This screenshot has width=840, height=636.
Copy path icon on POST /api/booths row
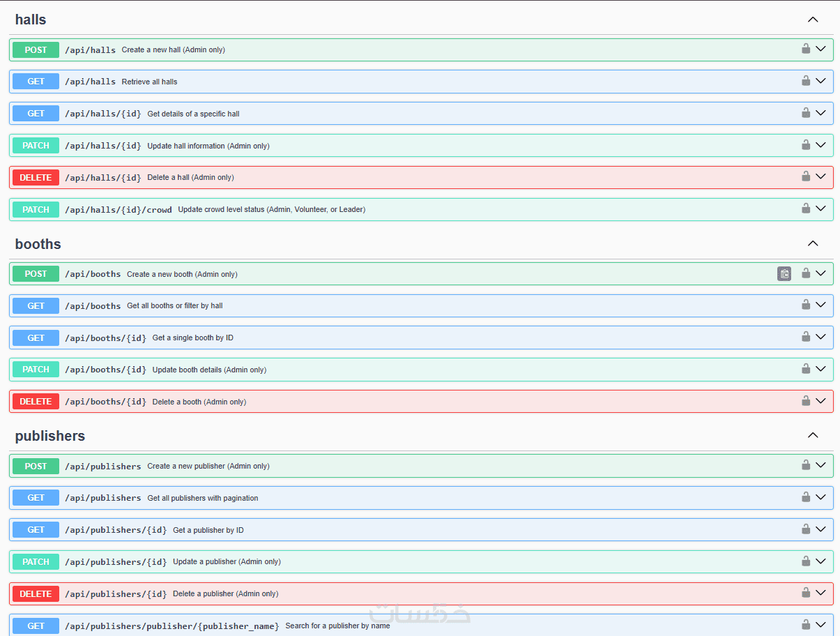[784, 274]
